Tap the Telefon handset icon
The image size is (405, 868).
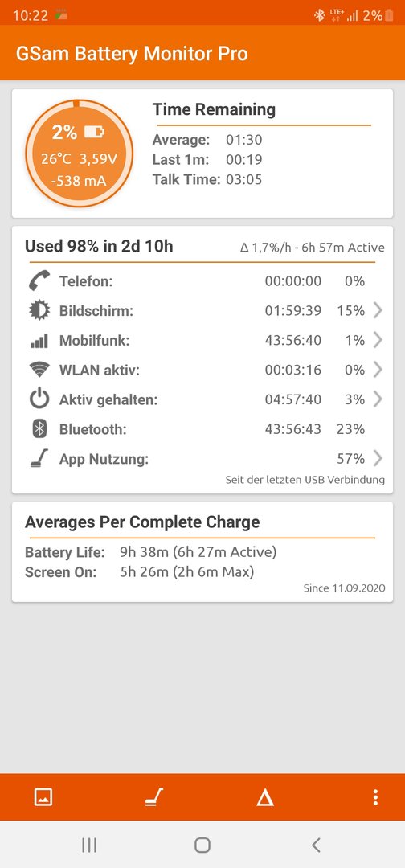coord(39,280)
